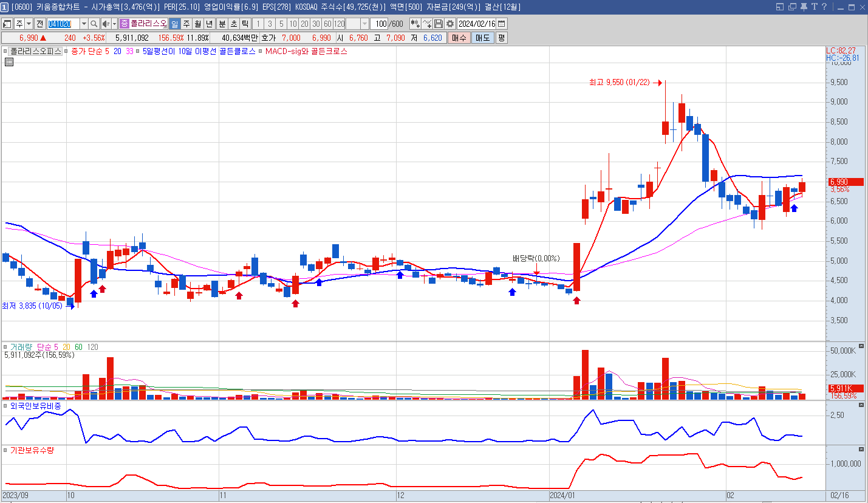Screen dimensions: 868x503
Task: Select yearly 년 chart period
Action: click(x=209, y=24)
